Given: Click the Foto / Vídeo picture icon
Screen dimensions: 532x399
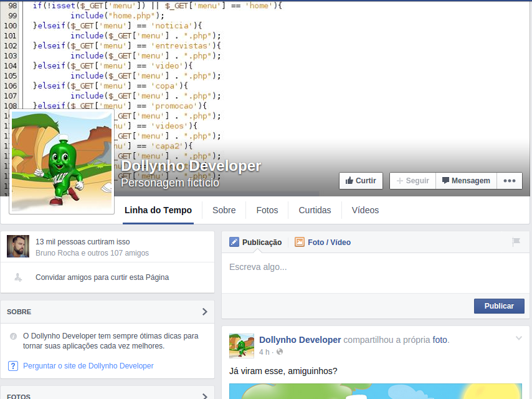Looking at the screenshot, I should click(x=299, y=242).
